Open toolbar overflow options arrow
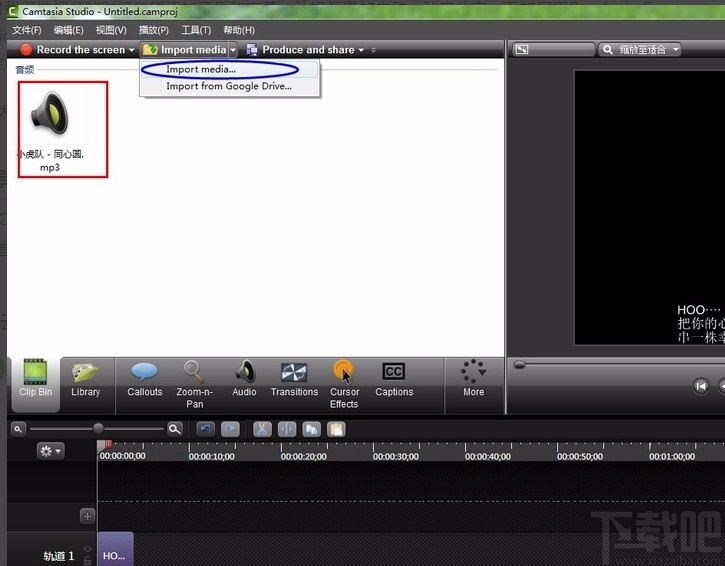This screenshot has height=566, width=725. tap(373, 50)
